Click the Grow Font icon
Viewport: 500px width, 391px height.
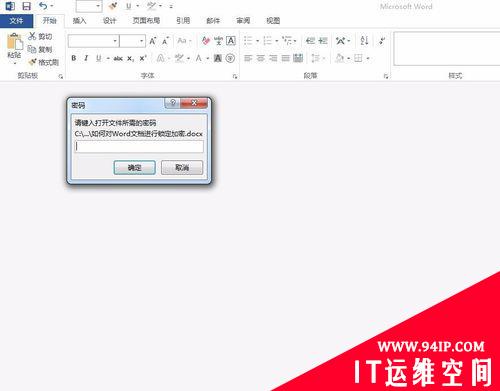tap(153, 41)
